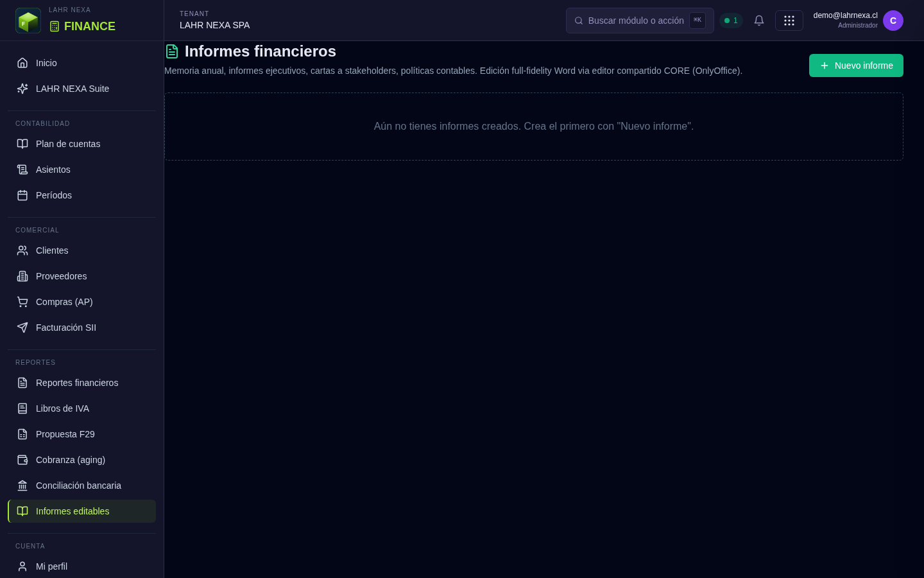Click the spreadsheet icon for Propuesta F29
The image size is (924, 578).
coord(22,434)
